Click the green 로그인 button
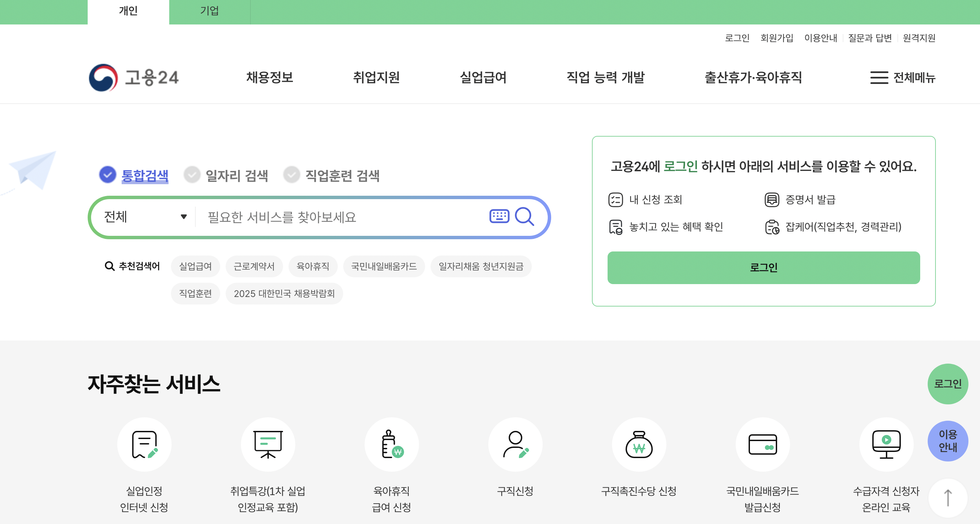This screenshot has height=524, width=980. coord(763,267)
